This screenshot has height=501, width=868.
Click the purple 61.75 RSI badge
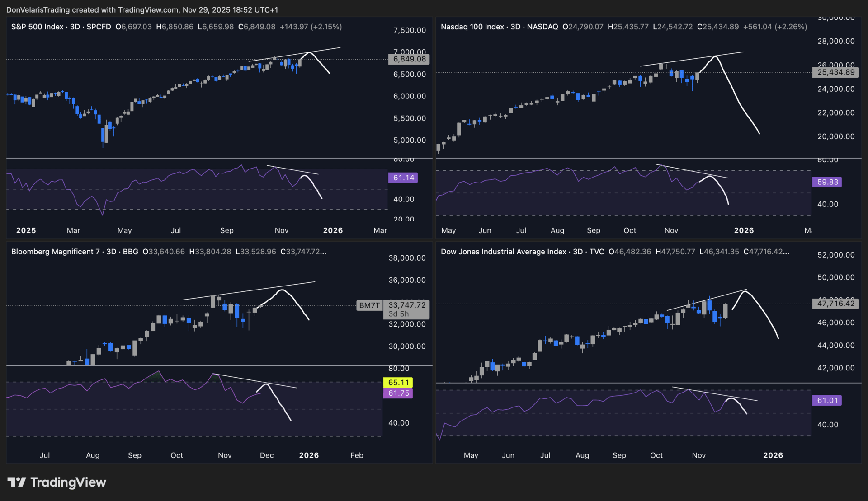click(398, 393)
